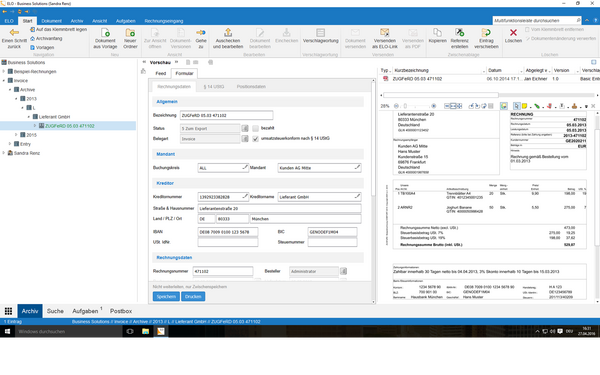Uncheck umsatzsteuerkonform nach § 14 UStG

coord(255,139)
